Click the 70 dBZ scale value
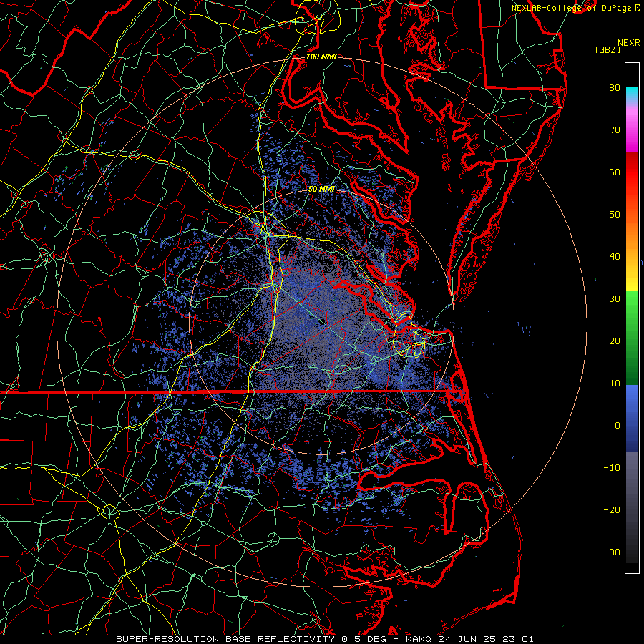Image resolution: width=644 pixels, height=644 pixels. click(615, 130)
